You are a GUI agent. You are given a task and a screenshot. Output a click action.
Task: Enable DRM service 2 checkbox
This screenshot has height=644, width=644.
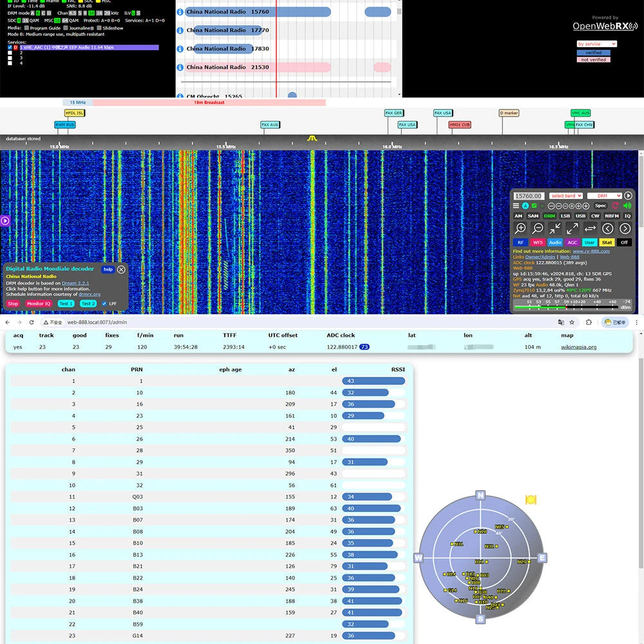pyautogui.click(x=10, y=53)
